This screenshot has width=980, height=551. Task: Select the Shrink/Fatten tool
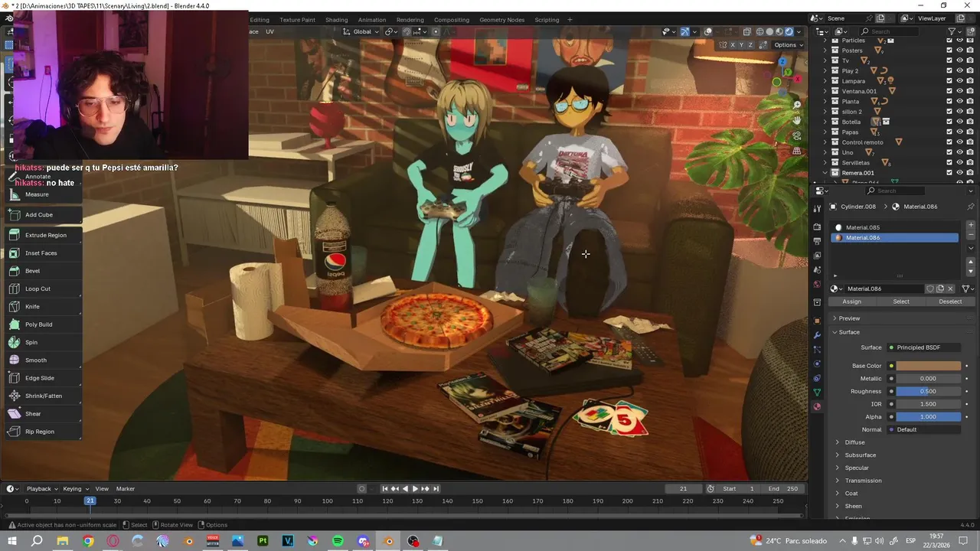click(43, 396)
